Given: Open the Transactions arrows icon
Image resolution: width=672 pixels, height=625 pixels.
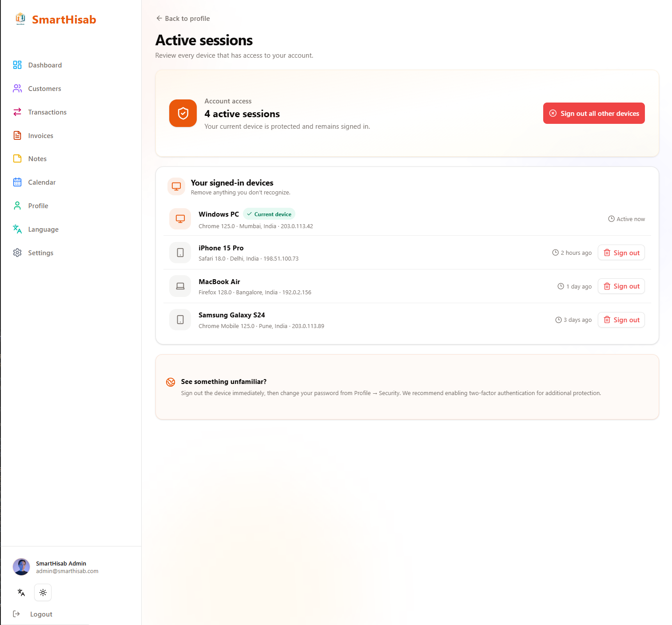Looking at the screenshot, I should (17, 112).
